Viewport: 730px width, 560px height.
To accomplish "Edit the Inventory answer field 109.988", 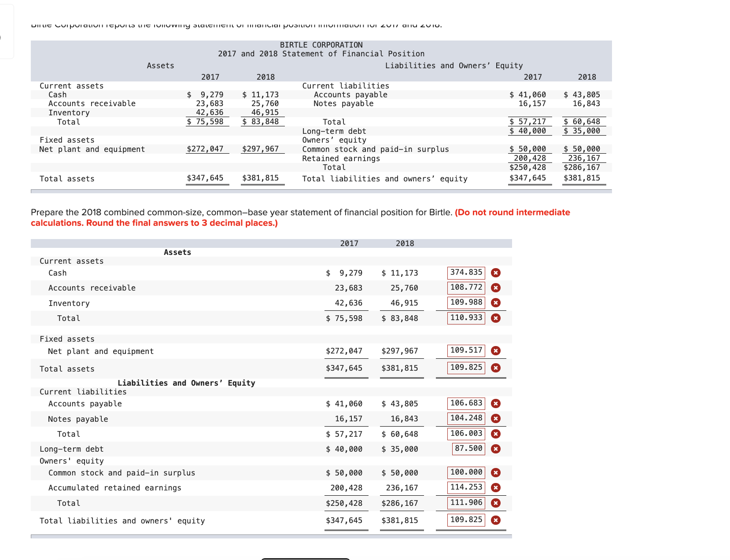I will point(466,302).
